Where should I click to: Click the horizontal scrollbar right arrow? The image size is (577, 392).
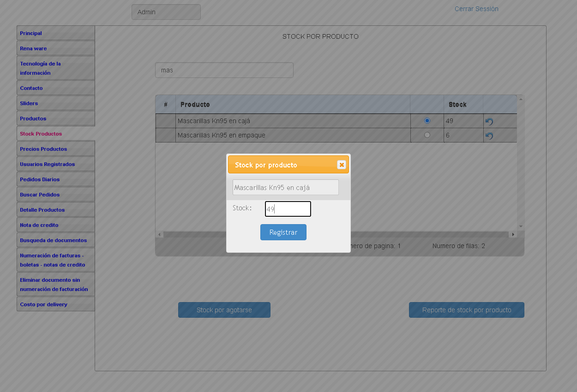tap(512, 235)
